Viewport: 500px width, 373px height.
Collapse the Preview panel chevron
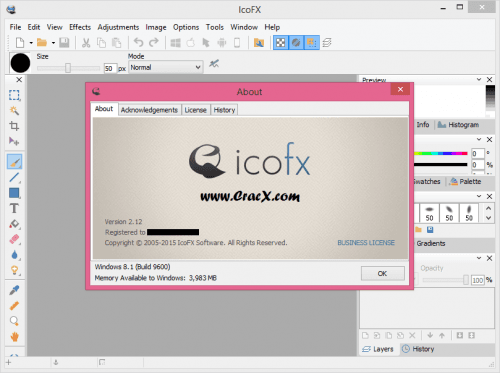click(479, 79)
